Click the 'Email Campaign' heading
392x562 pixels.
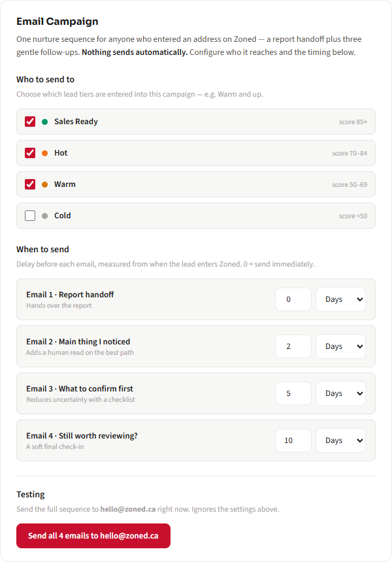57,22
